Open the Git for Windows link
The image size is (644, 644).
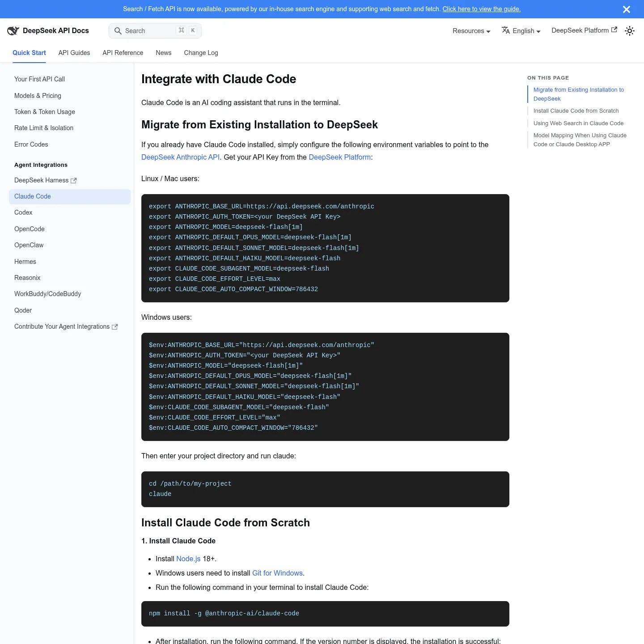pos(277,573)
